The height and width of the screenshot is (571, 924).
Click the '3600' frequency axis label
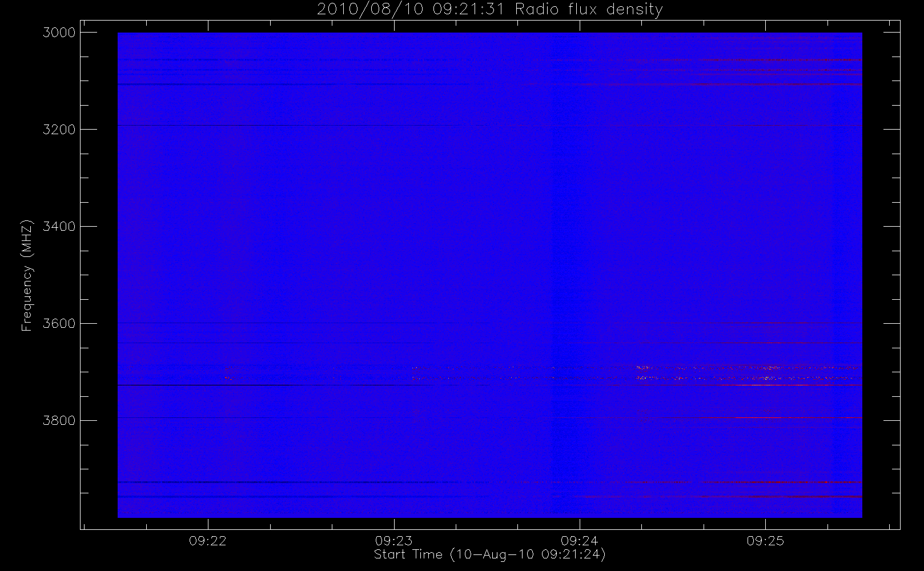59,324
